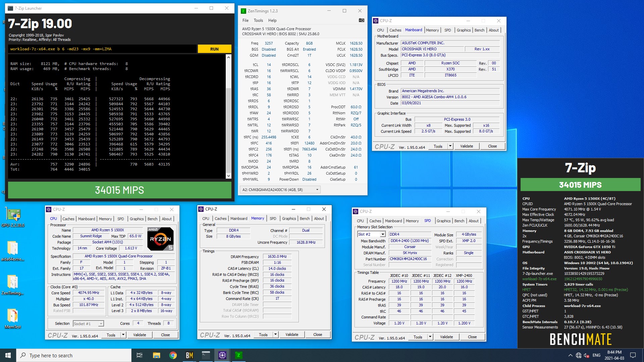Click the workload-7z-x64.exe link in BenchMate

coord(539,279)
